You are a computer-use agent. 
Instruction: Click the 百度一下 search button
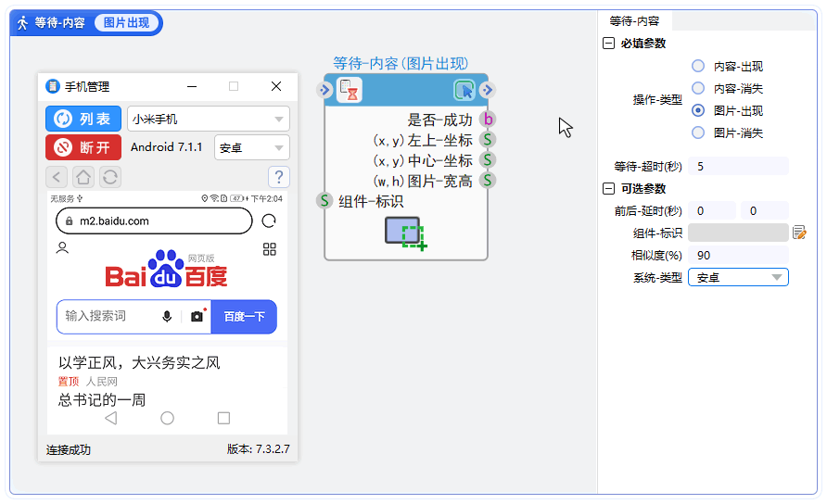pos(244,316)
